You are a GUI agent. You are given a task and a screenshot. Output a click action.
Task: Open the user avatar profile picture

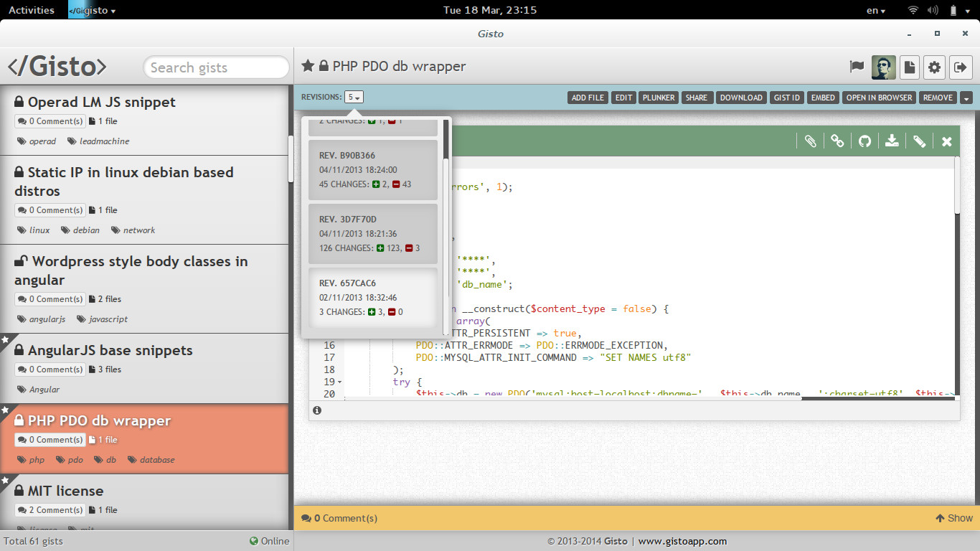pos(883,67)
